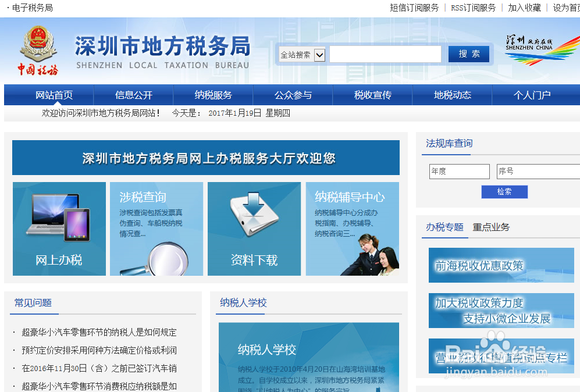Viewport: 580px width, 392px height.
Task: Expand the 全站搜索 scope dropdown
Action: coord(319,55)
